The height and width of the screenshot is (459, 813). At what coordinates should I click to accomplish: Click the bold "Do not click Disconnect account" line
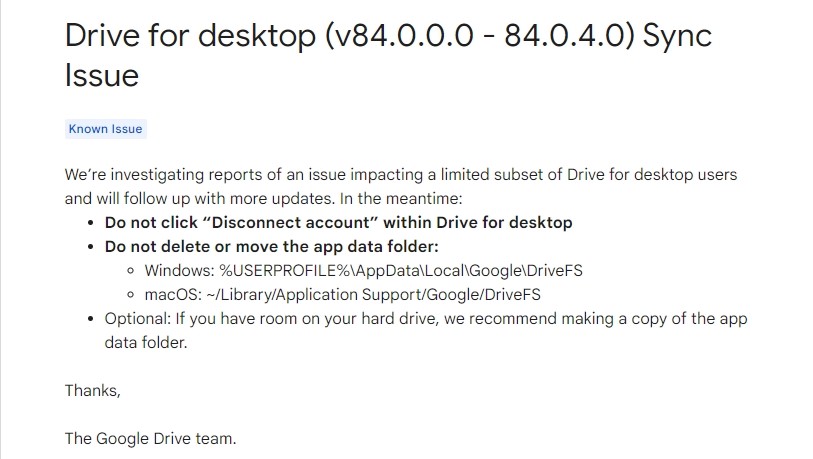pyautogui.click(x=339, y=222)
